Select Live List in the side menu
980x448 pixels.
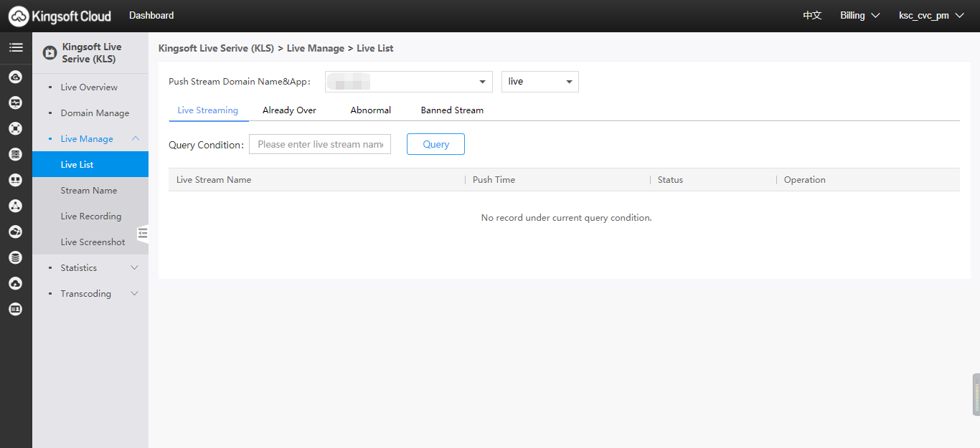[90, 165]
